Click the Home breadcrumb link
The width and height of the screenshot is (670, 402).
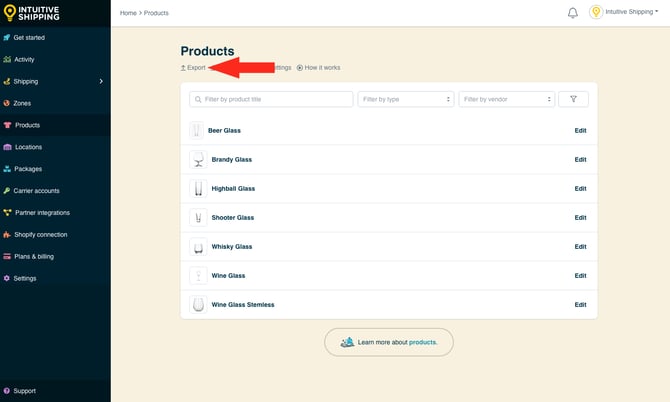pos(128,13)
